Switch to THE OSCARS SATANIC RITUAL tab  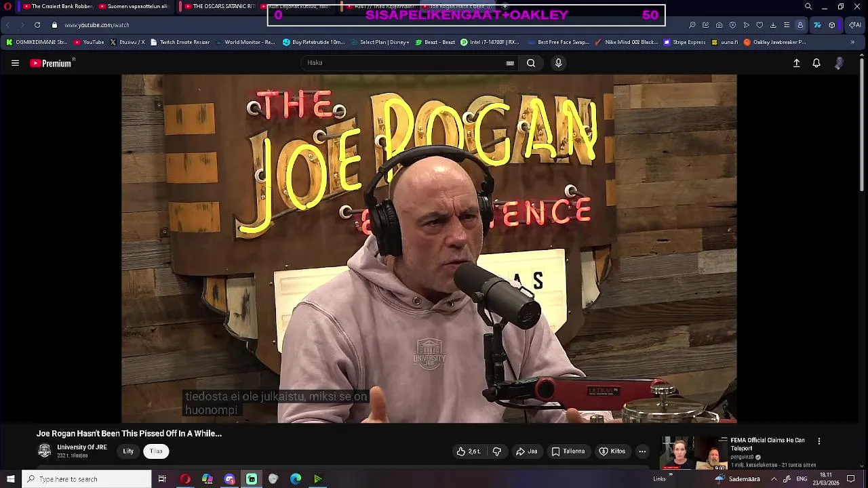[x=219, y=7]
